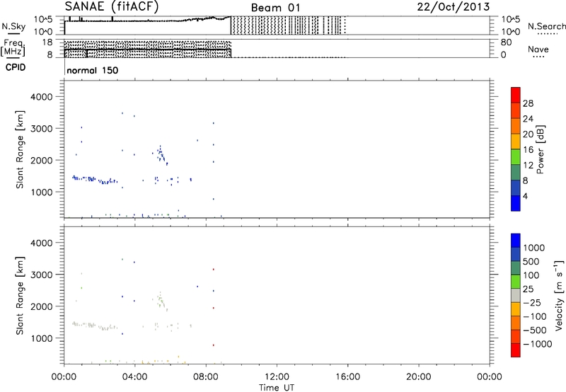This screenshot has width=566, height=392.
Task: Click 4000 tick of power panel axis
Action: [41, 97]
